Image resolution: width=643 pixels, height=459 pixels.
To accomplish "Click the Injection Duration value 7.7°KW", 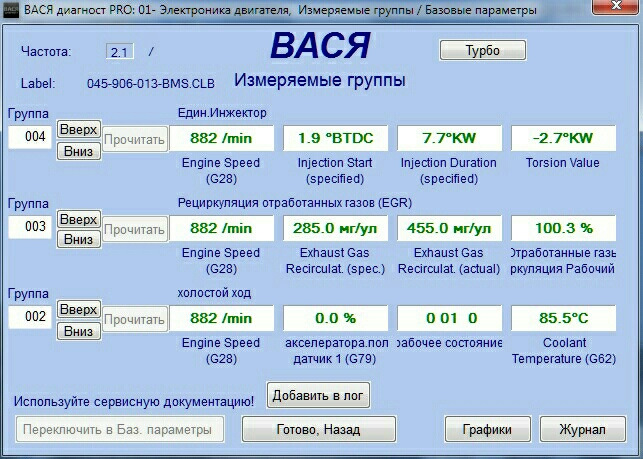I will [x=449, y=138].
